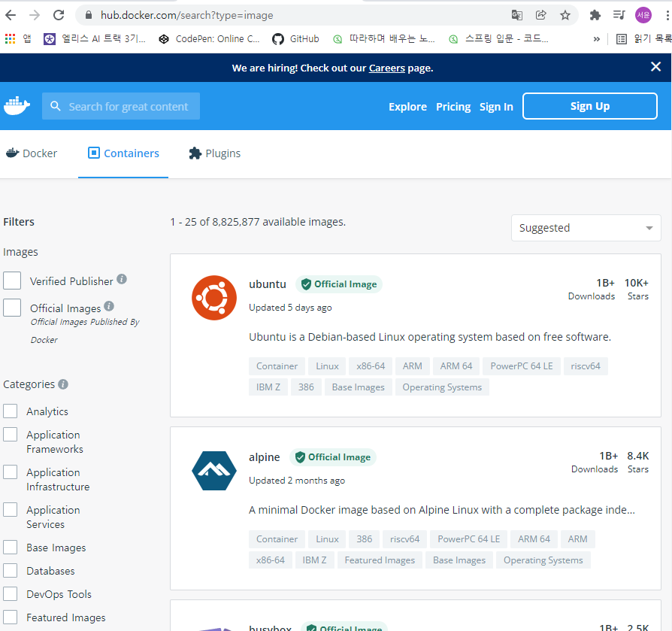The image size is (672, 631).
Task: Click the browser address bar URL
Action: point(186,16)
